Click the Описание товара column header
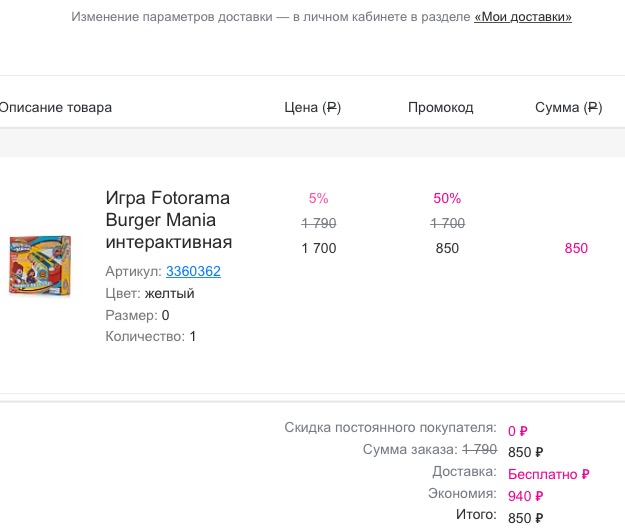 coord(55,107)
